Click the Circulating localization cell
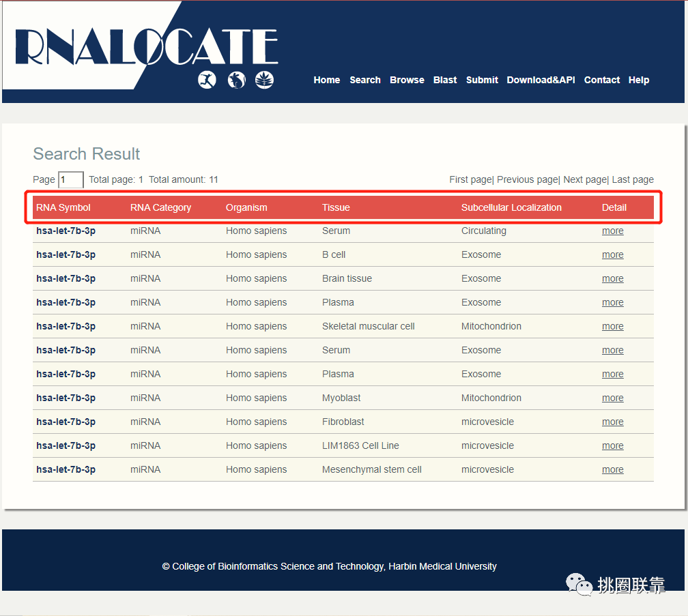This screenshot has height=616, width=688. pos(483,231)
